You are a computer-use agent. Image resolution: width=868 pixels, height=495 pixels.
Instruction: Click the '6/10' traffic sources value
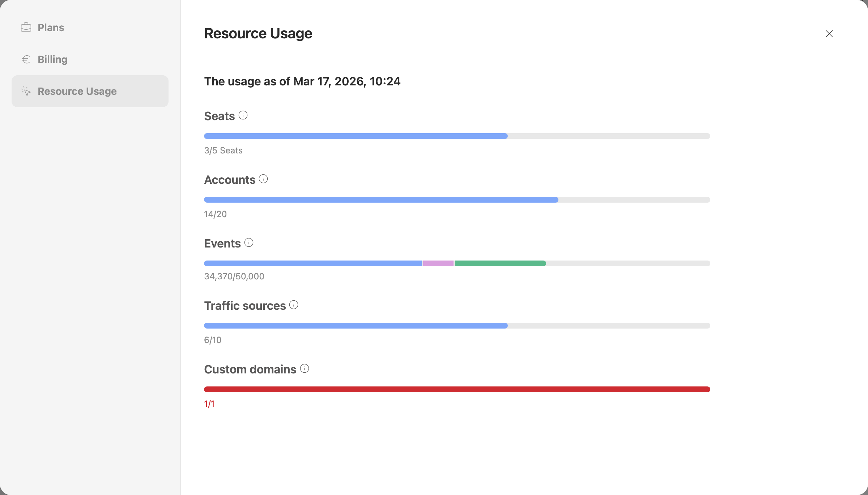pyautogui.click(x=213, y=340)
